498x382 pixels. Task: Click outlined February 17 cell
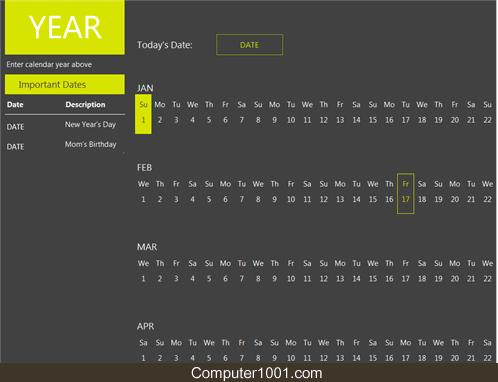(x=406, y=194)
